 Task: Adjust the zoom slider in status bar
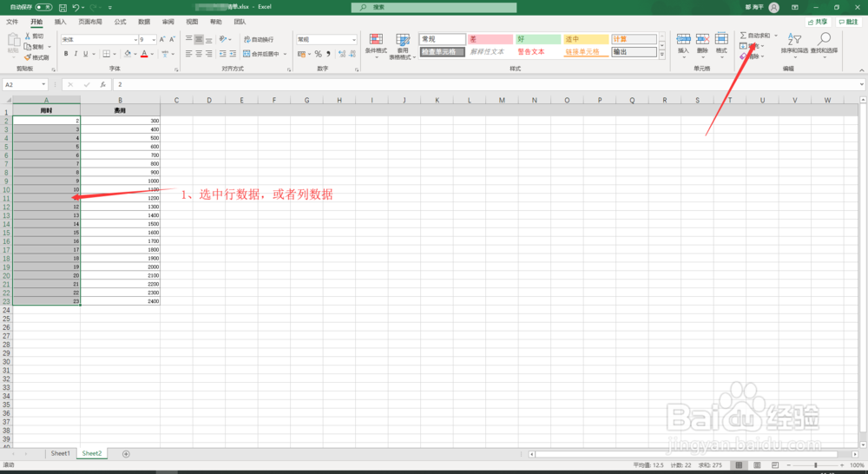tap(815, 465)
